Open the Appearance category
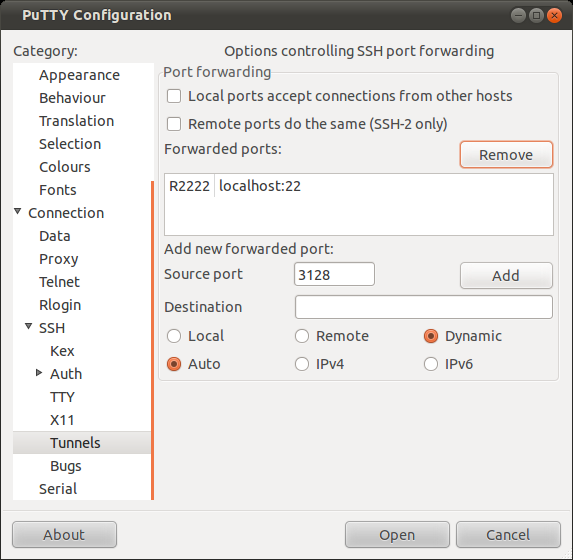Viewport: 573px width, 560px height. [x=79, y=75]
